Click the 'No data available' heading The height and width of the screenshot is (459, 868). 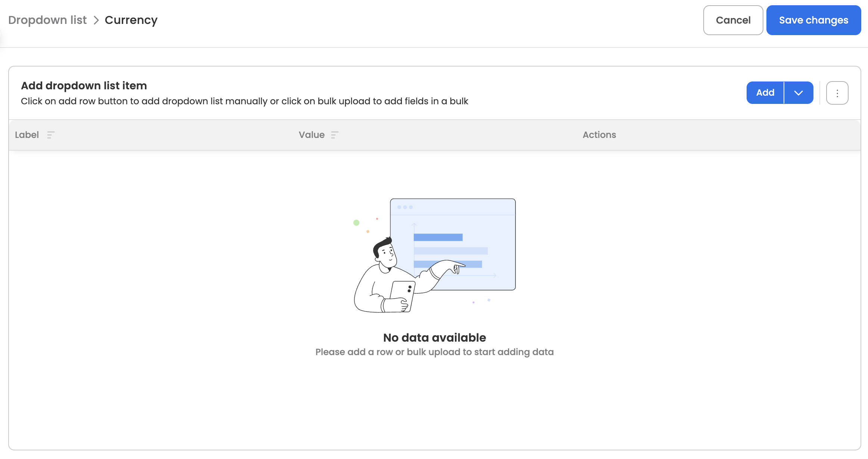[x=434, y=338]
